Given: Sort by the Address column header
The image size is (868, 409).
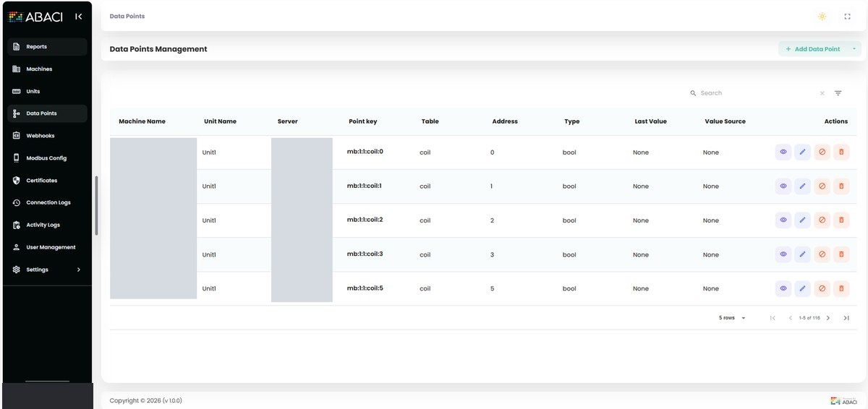Looking at the screenshot, I should pos(505,121).
